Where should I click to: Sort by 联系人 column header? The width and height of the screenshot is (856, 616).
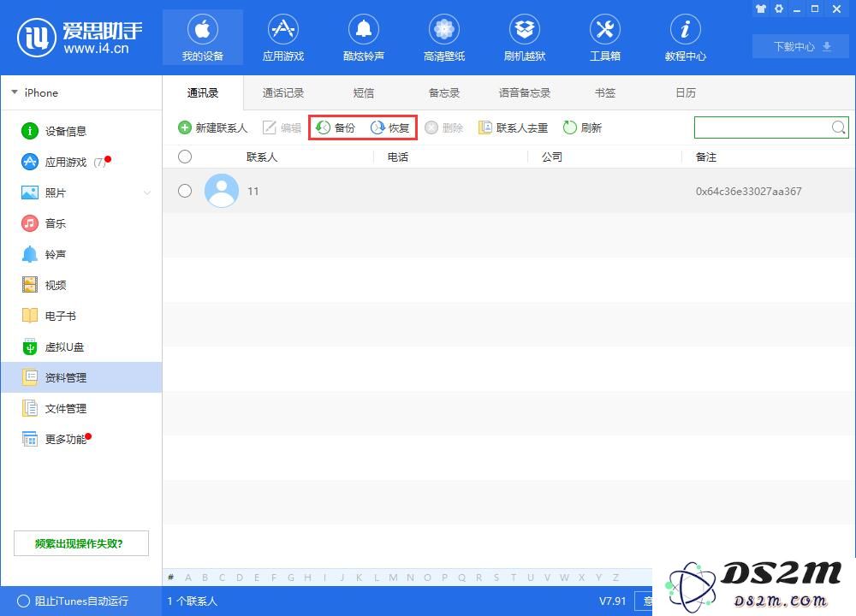tap(262, 157)
